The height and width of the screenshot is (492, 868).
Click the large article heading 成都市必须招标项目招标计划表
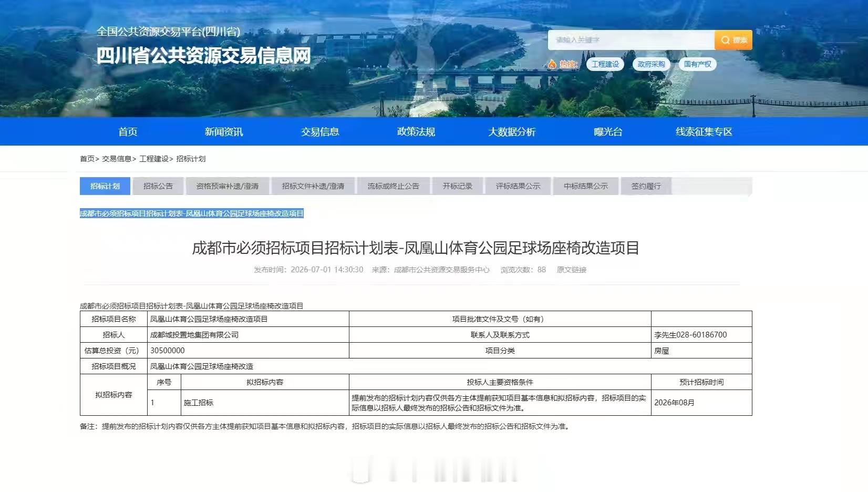click(x=416, y=248)
